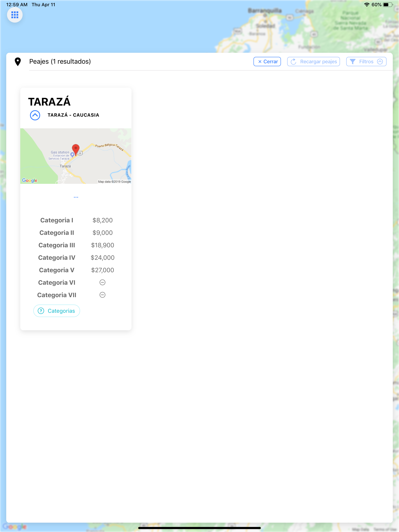Open the apps grid menu icon

pyautogui.click(x=15, y=15)
